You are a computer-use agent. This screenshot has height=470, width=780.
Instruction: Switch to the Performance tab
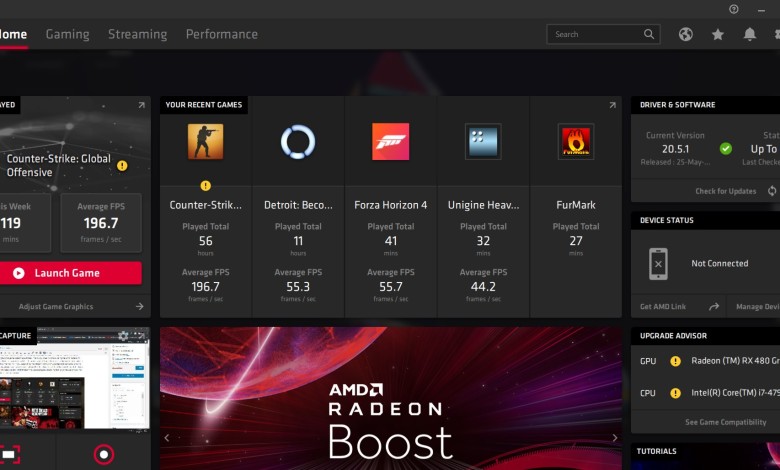(222, 34)
